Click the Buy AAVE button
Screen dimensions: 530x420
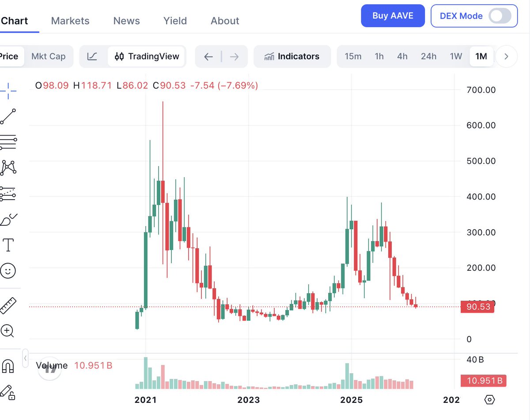point(393,16)
